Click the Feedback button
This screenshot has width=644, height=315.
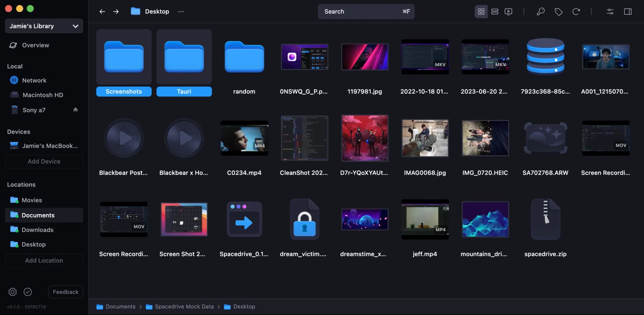tap(65, 292)
